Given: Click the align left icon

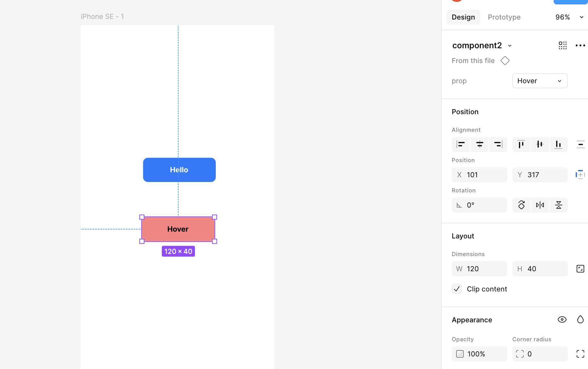Looking at the screenshot, I should click(x=461, y=144).
